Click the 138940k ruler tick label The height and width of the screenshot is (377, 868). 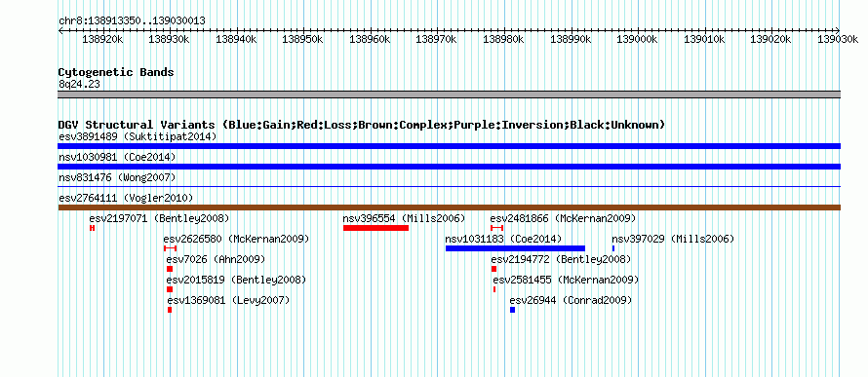[x=236, y=39]
